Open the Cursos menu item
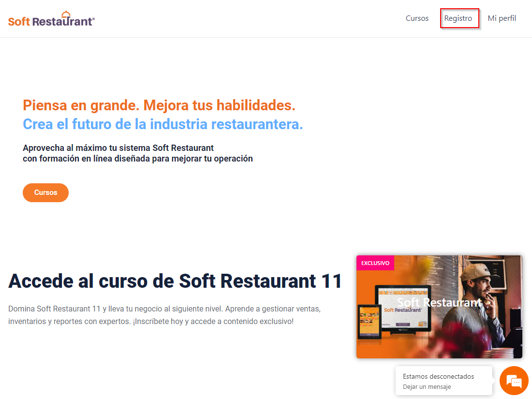The width and height of the screenshot is (532, 399). pyautogui.click(x=417, y=18)
